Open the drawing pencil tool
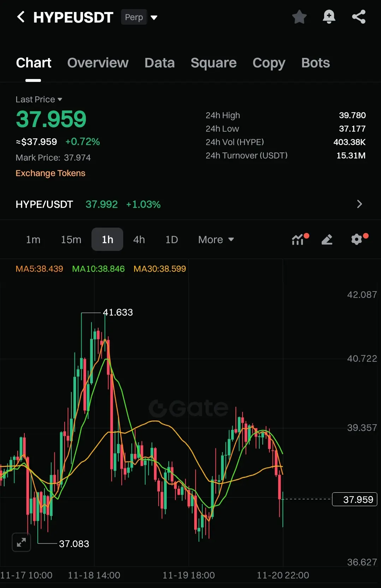The height and width of the screenshot is (588, 381). pyautogui.click(x=327, y=239)
